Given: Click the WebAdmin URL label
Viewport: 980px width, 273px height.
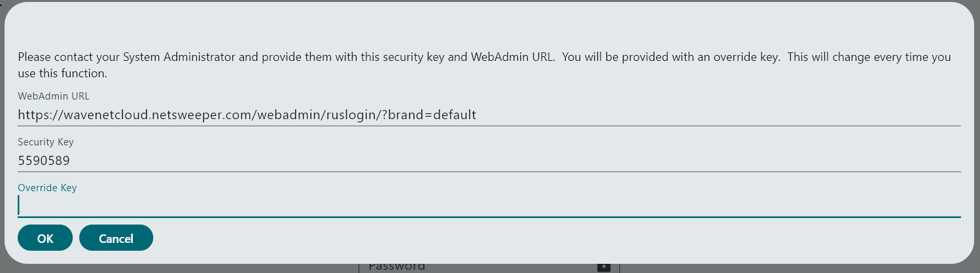Looking at the screenshot, I should 54,96.
